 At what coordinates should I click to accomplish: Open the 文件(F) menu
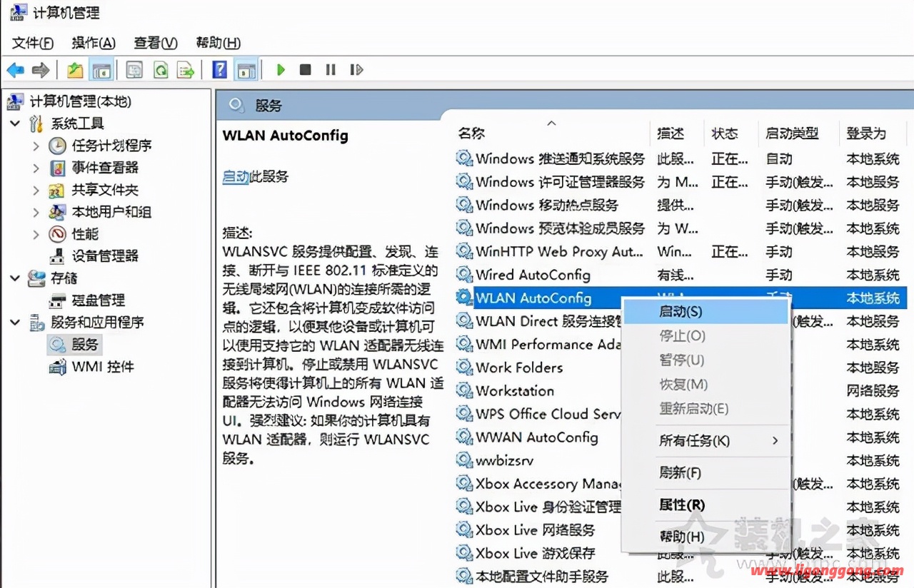point(33,43)
